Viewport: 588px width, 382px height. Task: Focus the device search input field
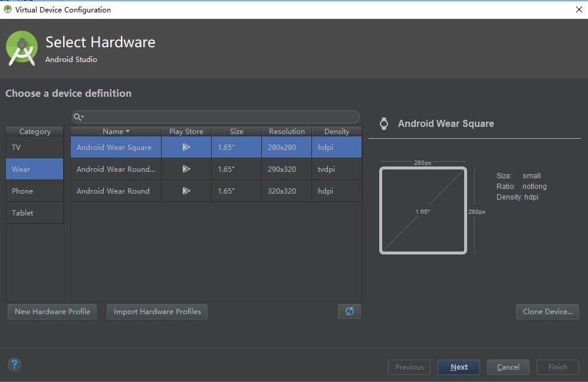click(216, 117)
